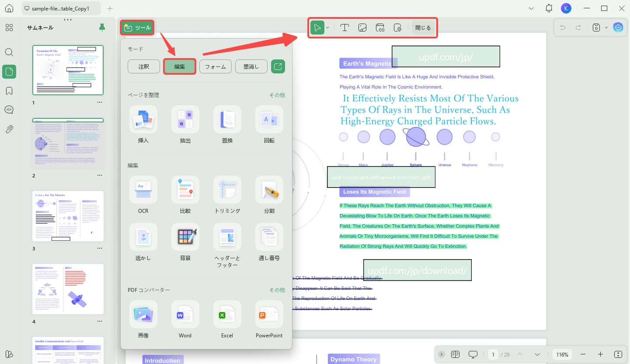Open the attachments paperclip icon
The height and width of the screenshot is (364, 630).
[9, 129]
